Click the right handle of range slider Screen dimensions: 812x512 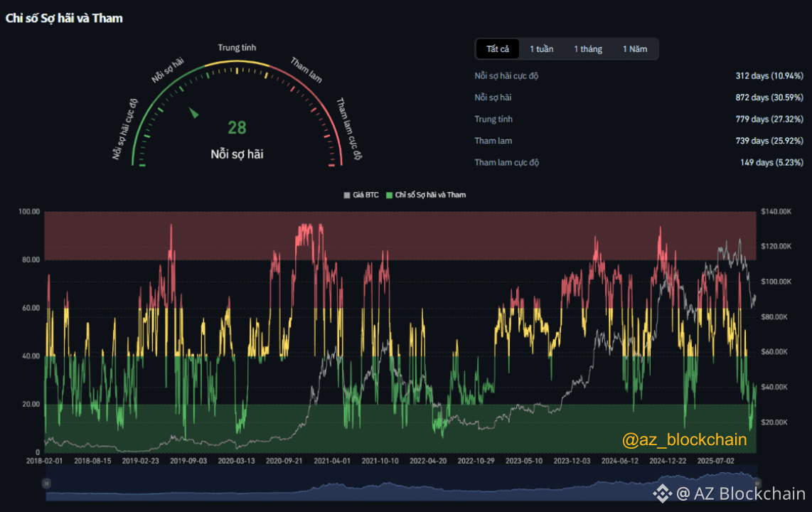click(x=757, y=484)
